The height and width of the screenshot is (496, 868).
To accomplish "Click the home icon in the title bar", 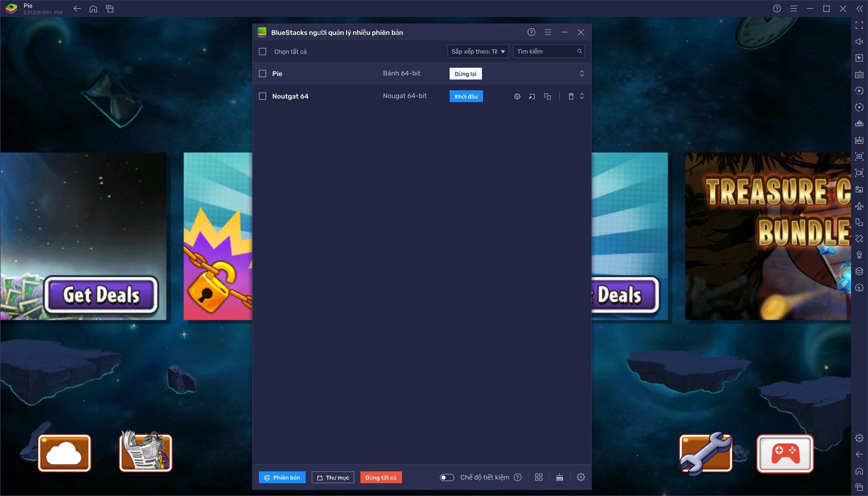I will [93, 8].
